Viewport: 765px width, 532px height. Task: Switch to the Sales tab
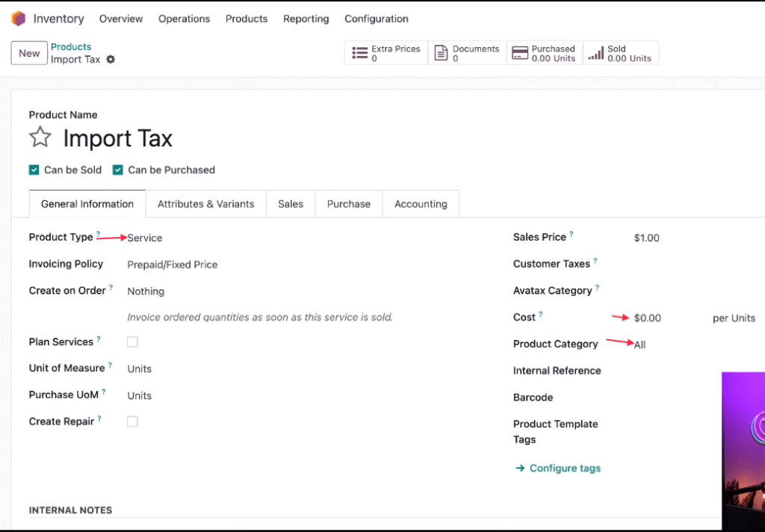click(x=291, y=204)
